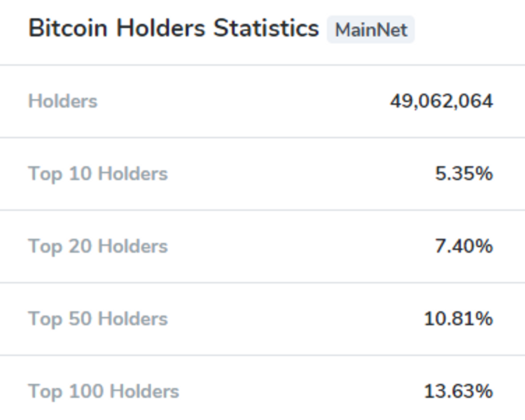The width and height of the screenshot is (525, 420).
Task: Click the MainNet network badge
Action: tap(371, 29)
